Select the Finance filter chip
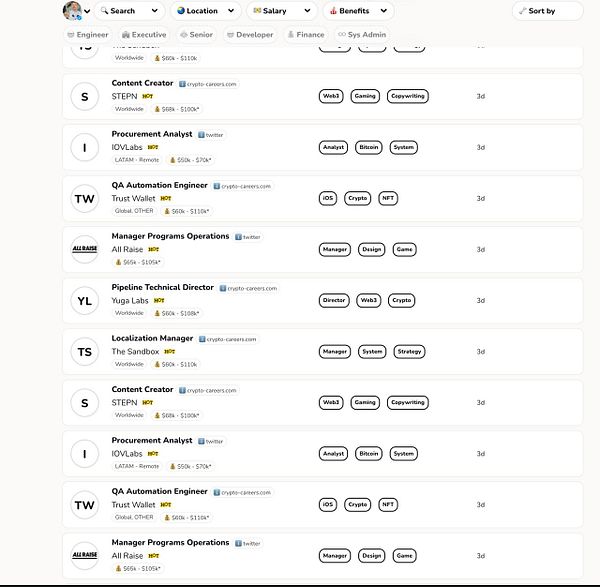 tap(306, 34)
